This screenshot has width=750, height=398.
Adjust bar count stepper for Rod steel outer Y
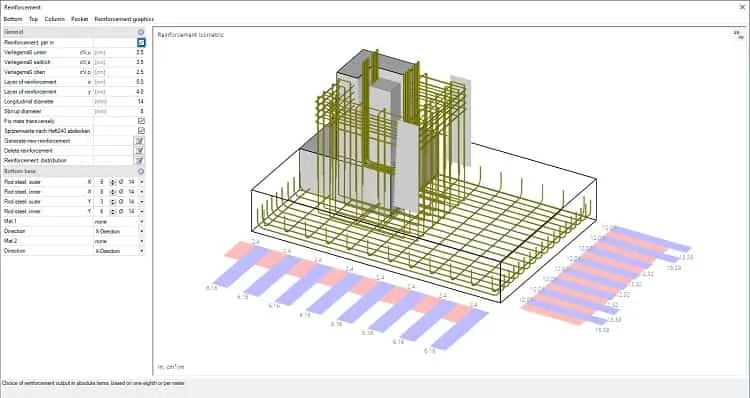[x=112, y=201]
